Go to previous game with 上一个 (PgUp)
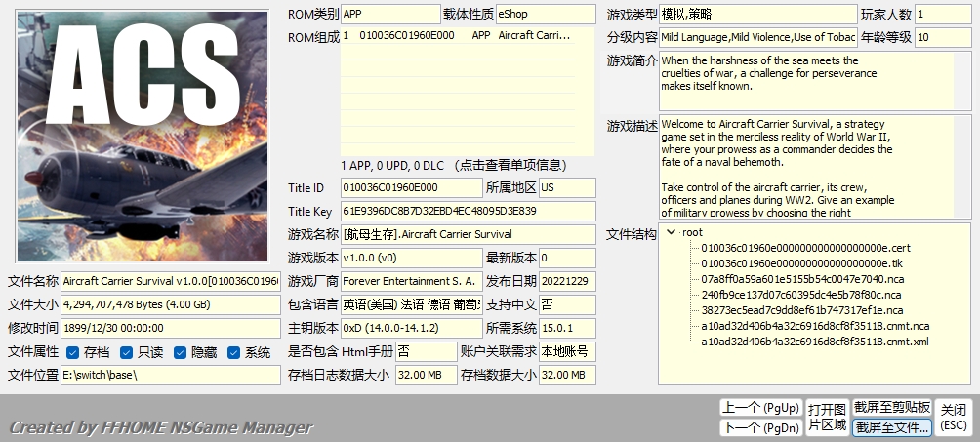The width and height of the screenshot is (980, 442). 760,408
